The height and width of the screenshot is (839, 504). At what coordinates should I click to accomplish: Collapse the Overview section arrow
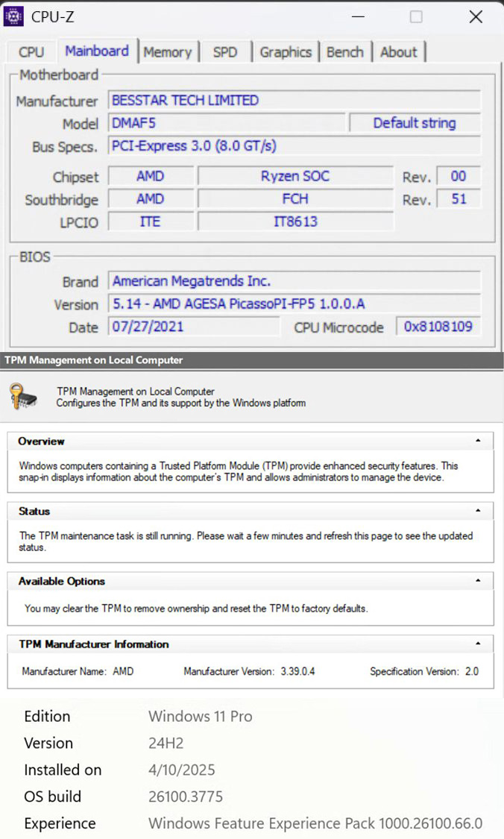pos(478,441)
